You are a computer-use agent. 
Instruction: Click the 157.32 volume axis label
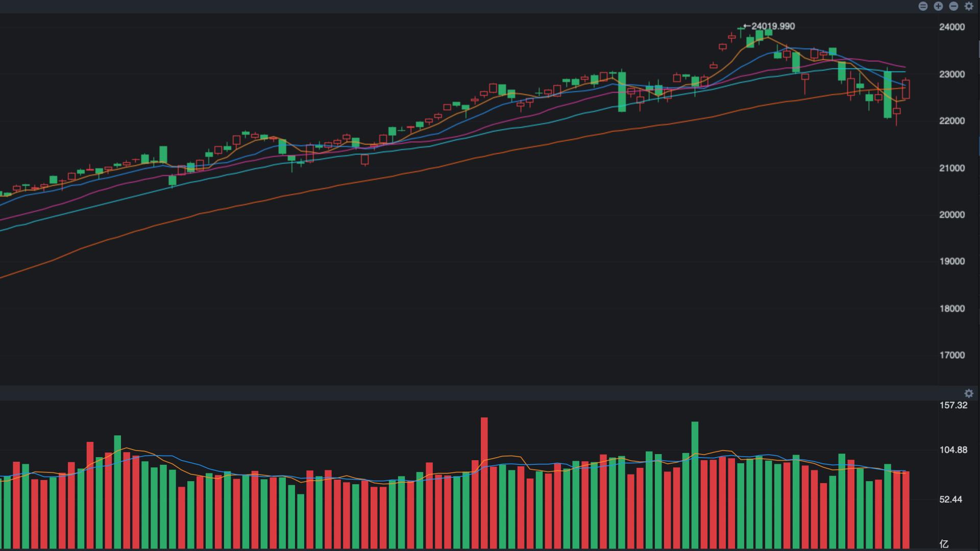[x=953, y=406]
